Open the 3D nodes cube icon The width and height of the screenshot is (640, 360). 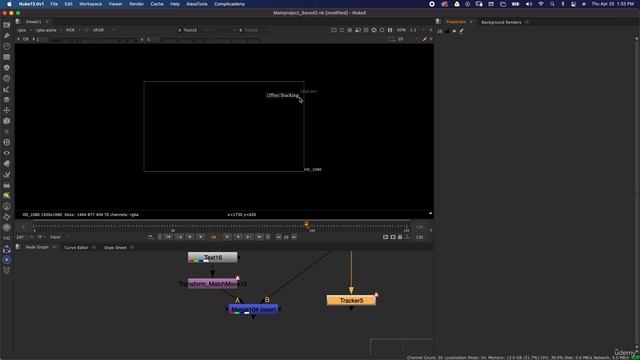tap(7, 121)
